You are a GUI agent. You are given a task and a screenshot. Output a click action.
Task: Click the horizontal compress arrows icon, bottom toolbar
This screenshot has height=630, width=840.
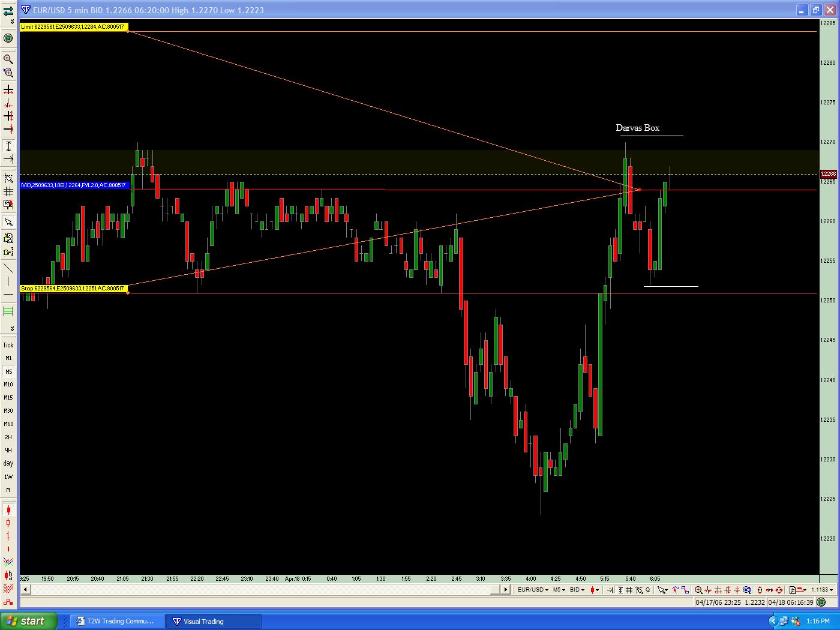point(708,590)
